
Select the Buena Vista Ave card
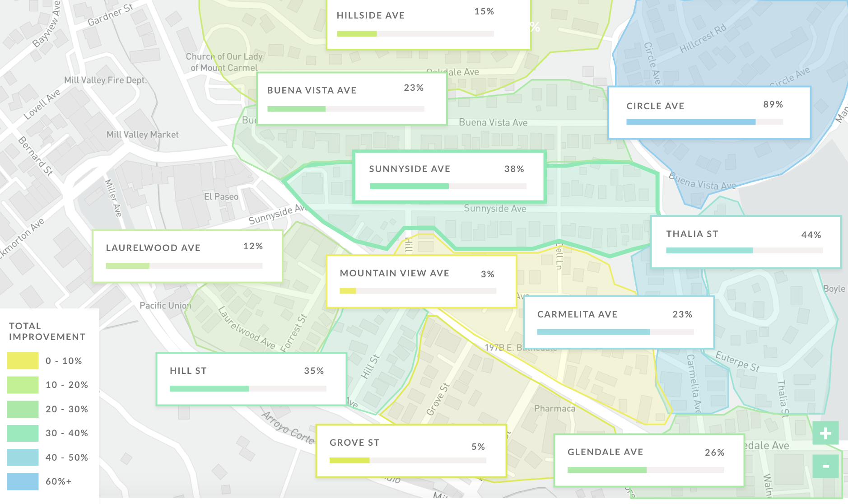pyautogui.click(x=351, y=98)
